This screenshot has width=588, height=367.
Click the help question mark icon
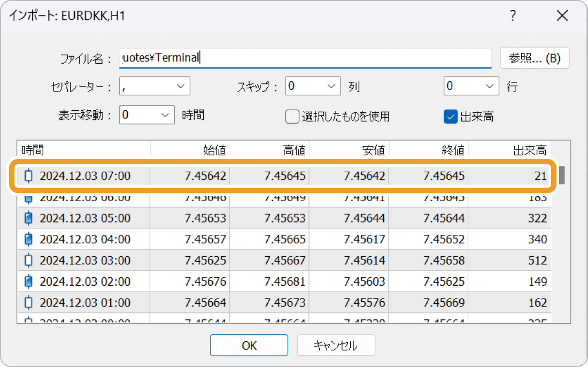pos(513,16)
